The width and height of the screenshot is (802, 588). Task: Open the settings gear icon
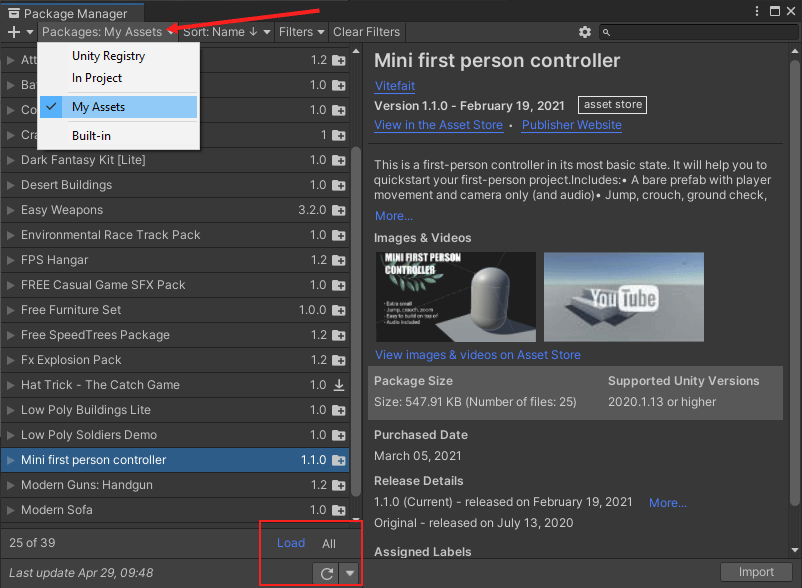(585, 32)
